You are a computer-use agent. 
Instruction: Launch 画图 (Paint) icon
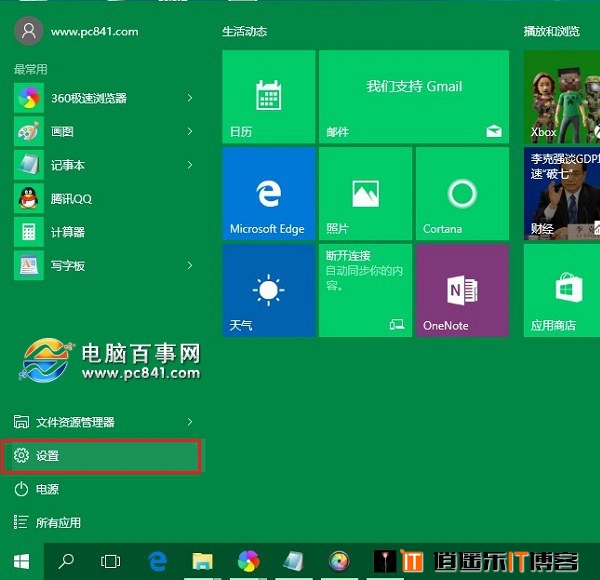coord(29,132)
